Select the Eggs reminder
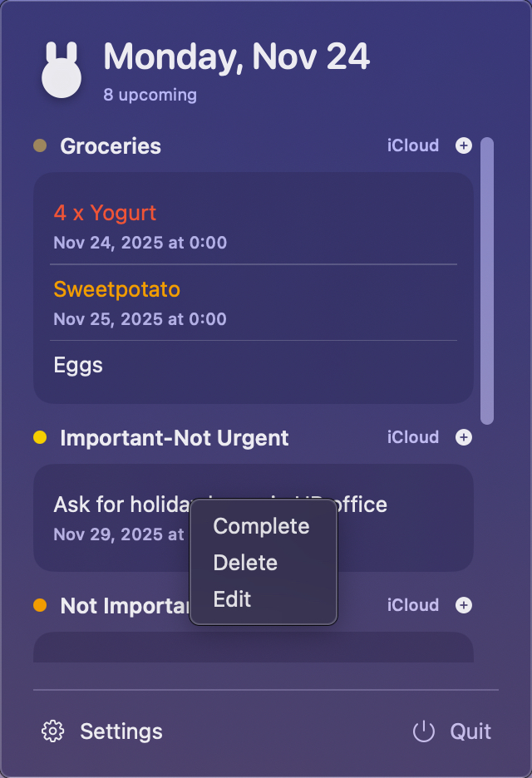Image resolution: width=532 pixels, height=778 pixels. pyautogui.click(x=78, y=364)
